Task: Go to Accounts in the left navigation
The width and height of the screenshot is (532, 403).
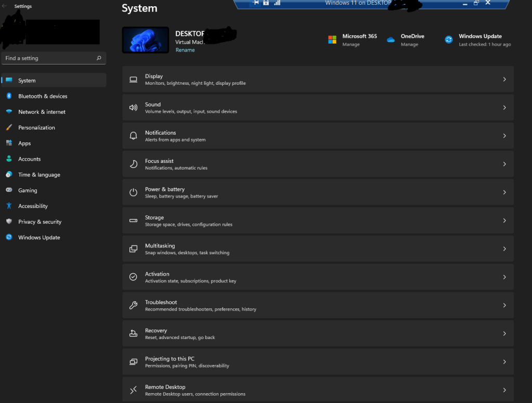Action: (29, 159)
